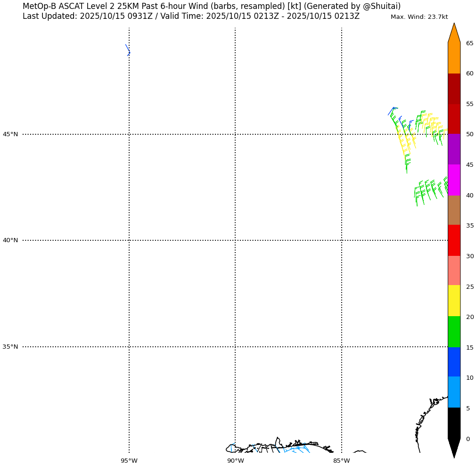Click the 90°W longitude label
476x466 pixels.
(235, 461)
